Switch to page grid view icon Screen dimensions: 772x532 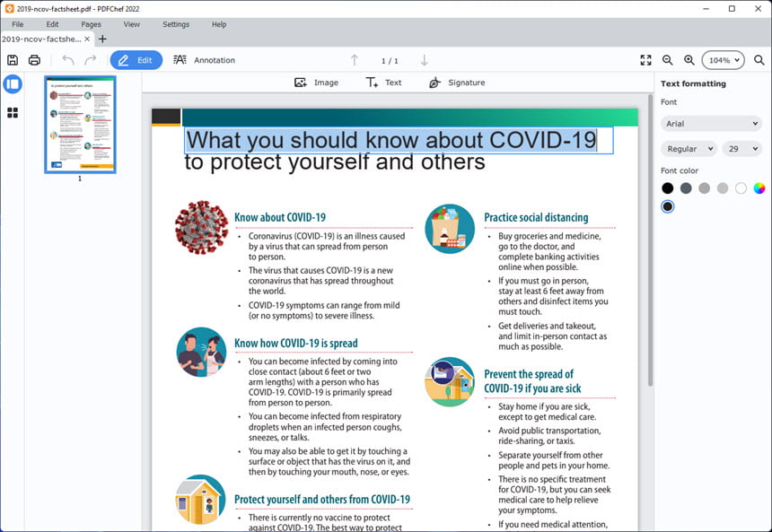(x=13, y=113)
